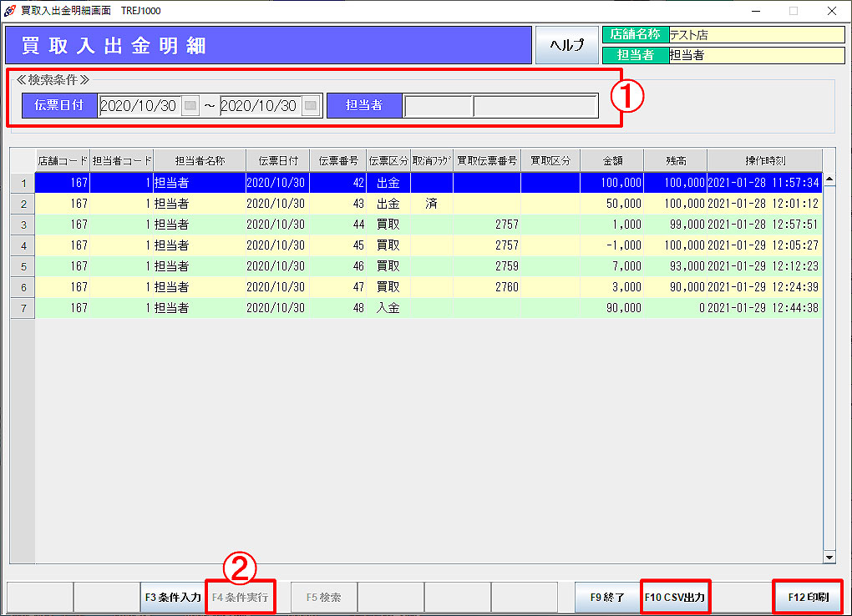The width and height of the screenshot is (852, 616).
Task: Click the 伝票区分 column header
Action: click(x=388, y=160)
